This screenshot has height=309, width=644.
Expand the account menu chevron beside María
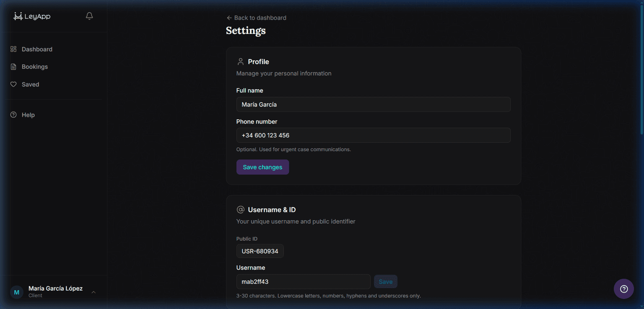[93, 292]
